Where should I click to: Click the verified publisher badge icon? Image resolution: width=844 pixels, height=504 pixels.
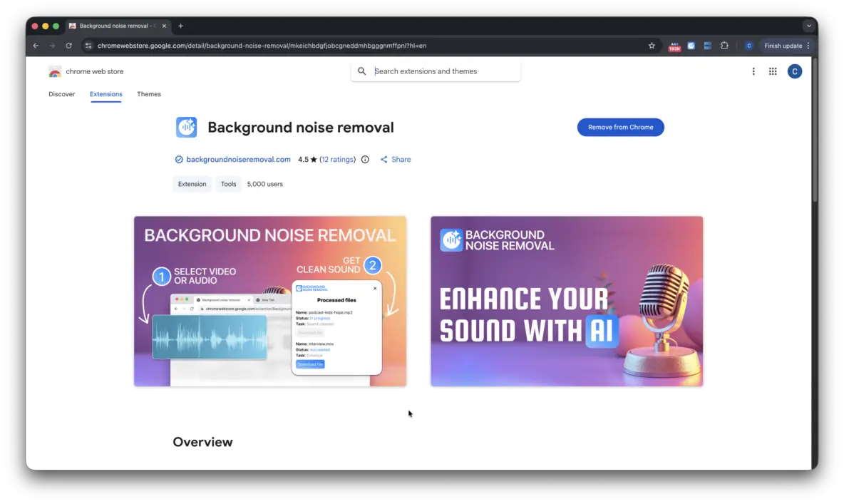[x=179, y=160]
